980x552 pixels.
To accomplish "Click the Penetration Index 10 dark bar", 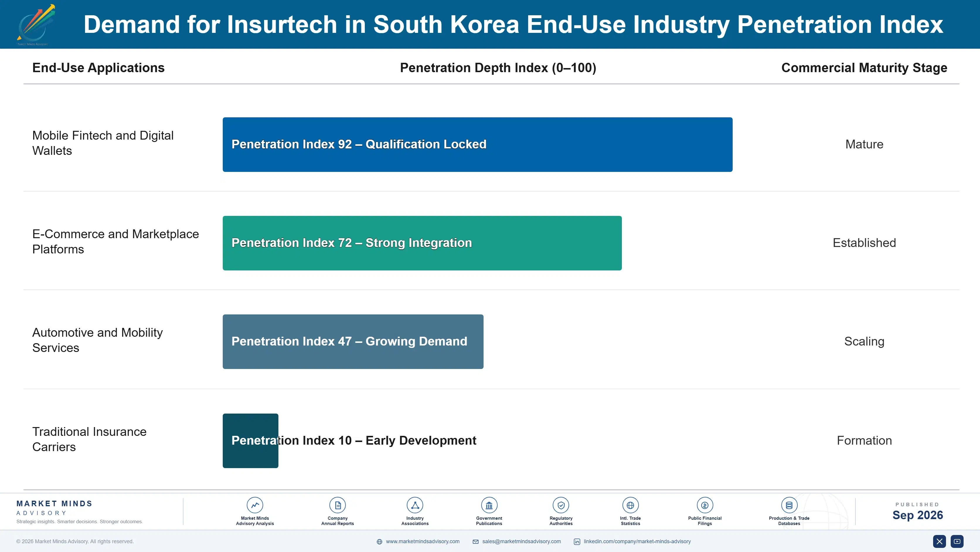I will point(250,441).
